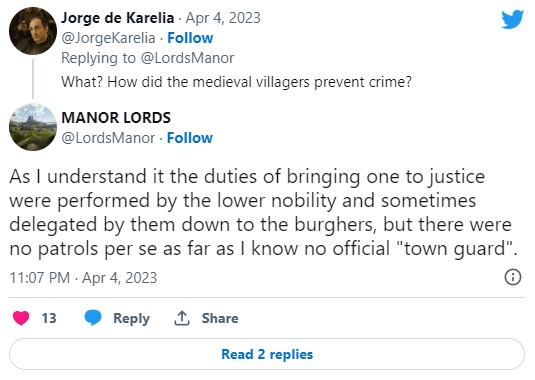Follow @LordsManor
Image resolution: width=535 pixels, height=380 pixels.
click(190, 138)
